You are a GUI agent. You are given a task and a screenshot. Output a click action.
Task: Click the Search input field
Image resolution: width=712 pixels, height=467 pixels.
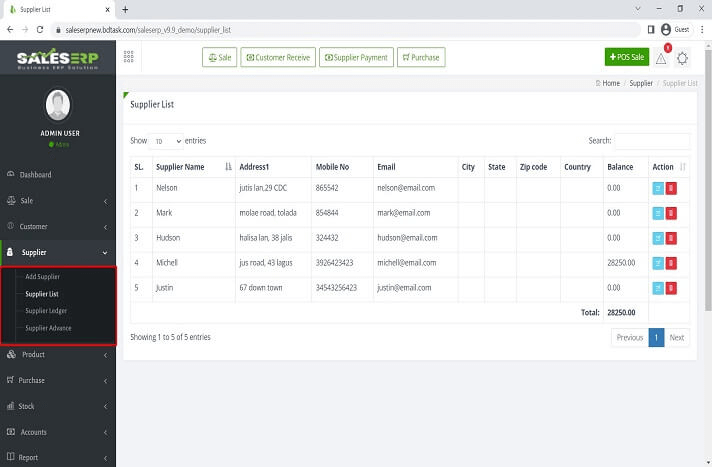pos(651,142)
